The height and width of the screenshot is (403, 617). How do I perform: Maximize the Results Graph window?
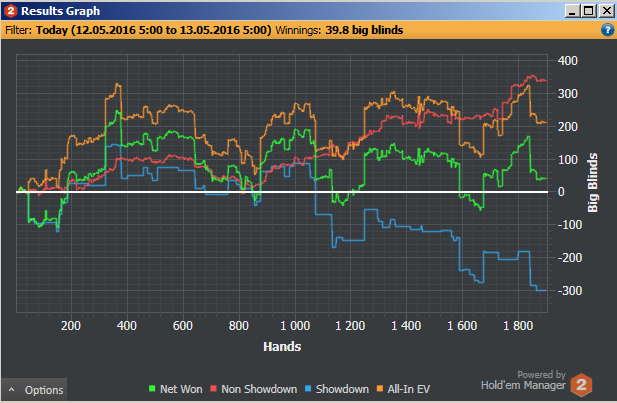point(589,11)
